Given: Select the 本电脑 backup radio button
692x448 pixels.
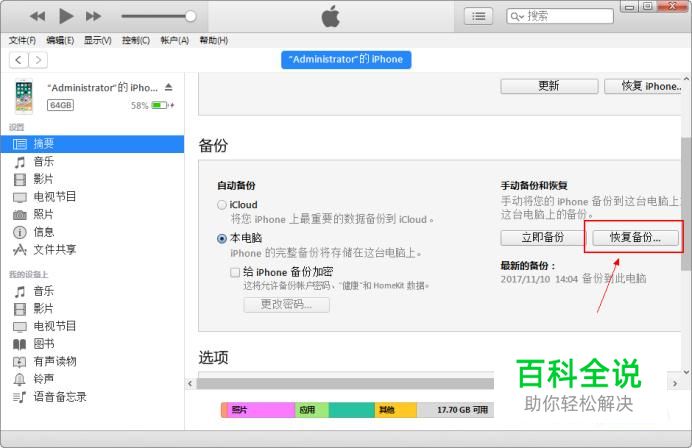Looking at the screenshot, I should (222, 239).
